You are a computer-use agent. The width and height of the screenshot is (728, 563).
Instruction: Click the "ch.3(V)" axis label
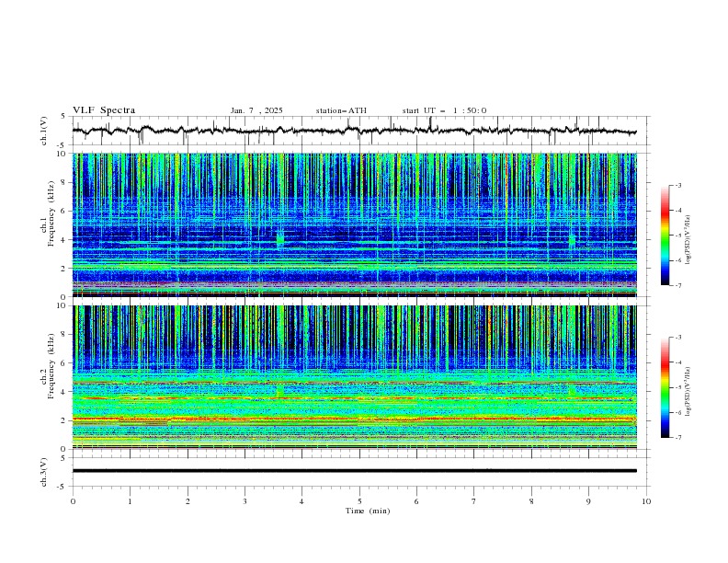click(44, 472)
